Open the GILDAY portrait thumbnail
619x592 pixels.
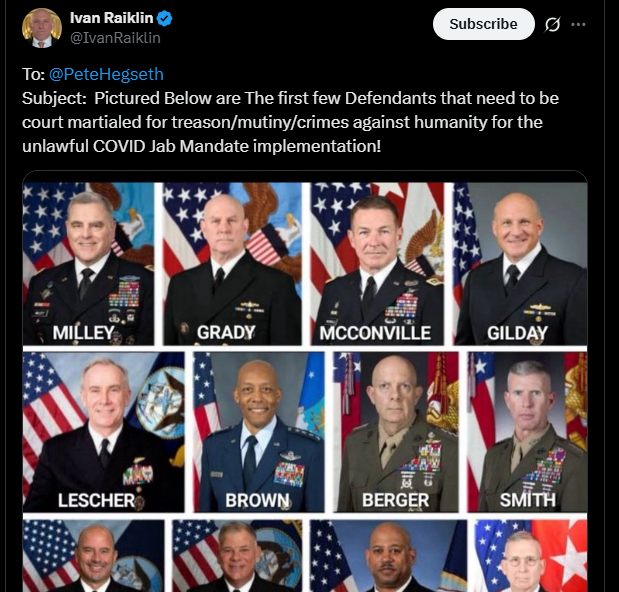click(520, 264)
